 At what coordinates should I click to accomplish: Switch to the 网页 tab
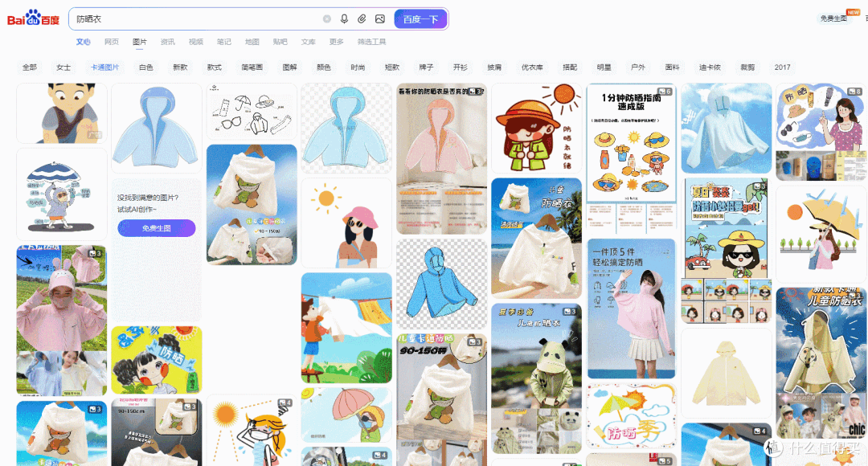tap(111, 42)
